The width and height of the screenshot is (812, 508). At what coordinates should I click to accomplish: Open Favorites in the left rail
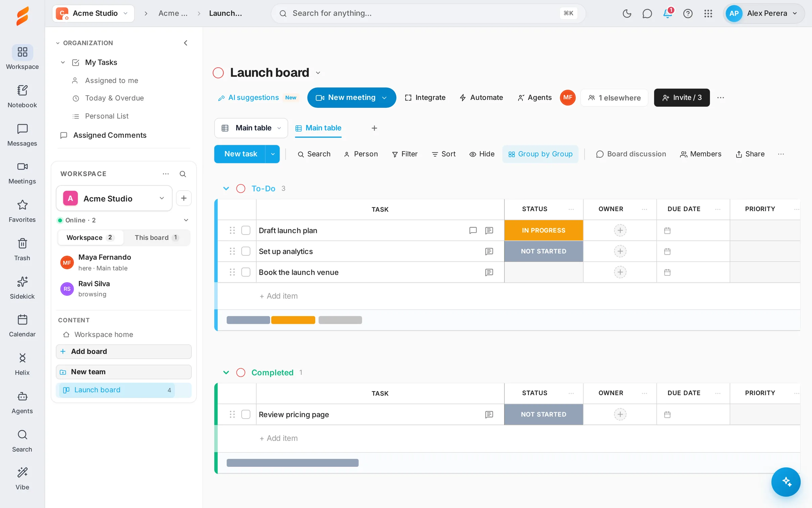point(22,211)
